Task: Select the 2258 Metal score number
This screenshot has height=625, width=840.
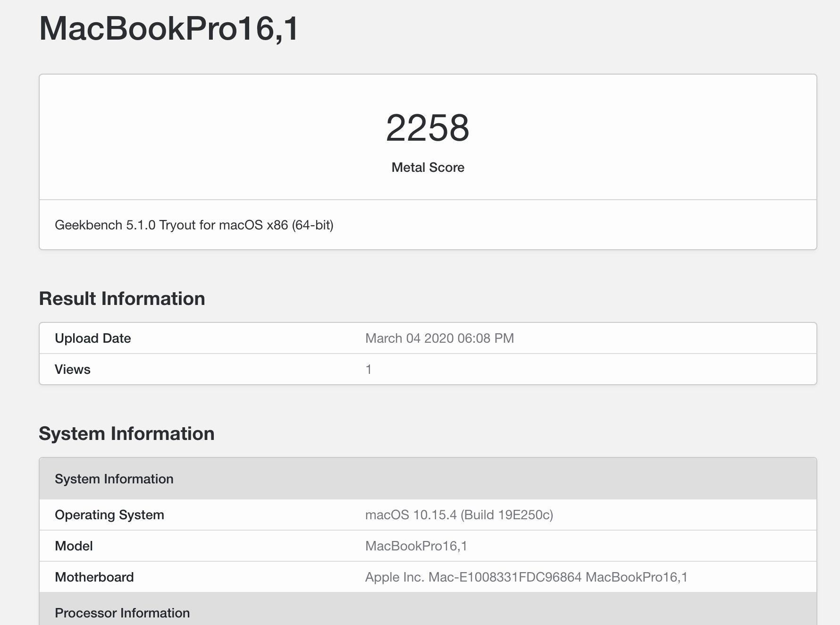Action: point(428,128)
